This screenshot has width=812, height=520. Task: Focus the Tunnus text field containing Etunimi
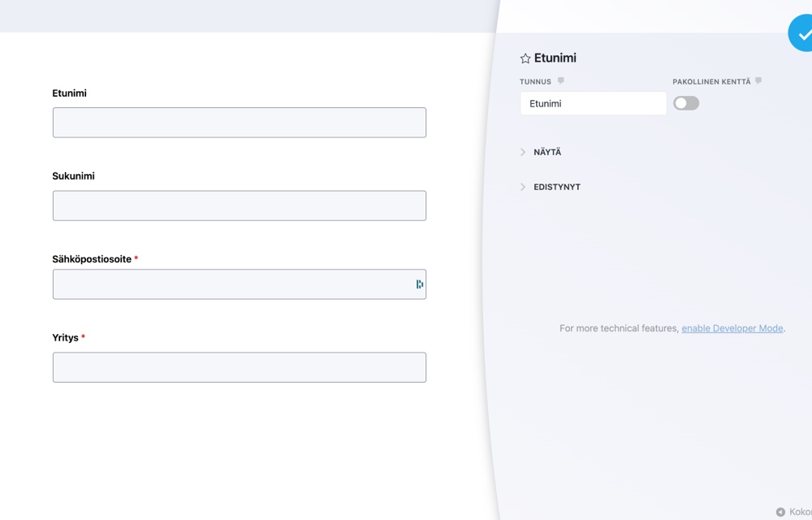[x=593, y=103]
